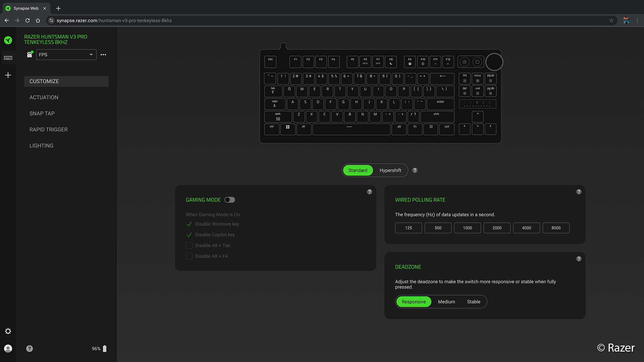
Task: Open the FPS profile dropdown
Action: 66,55
